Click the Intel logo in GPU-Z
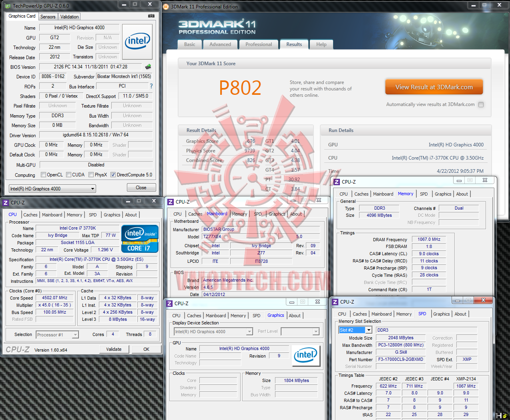Viewport: 510px width, 420px height. (137, 42)
